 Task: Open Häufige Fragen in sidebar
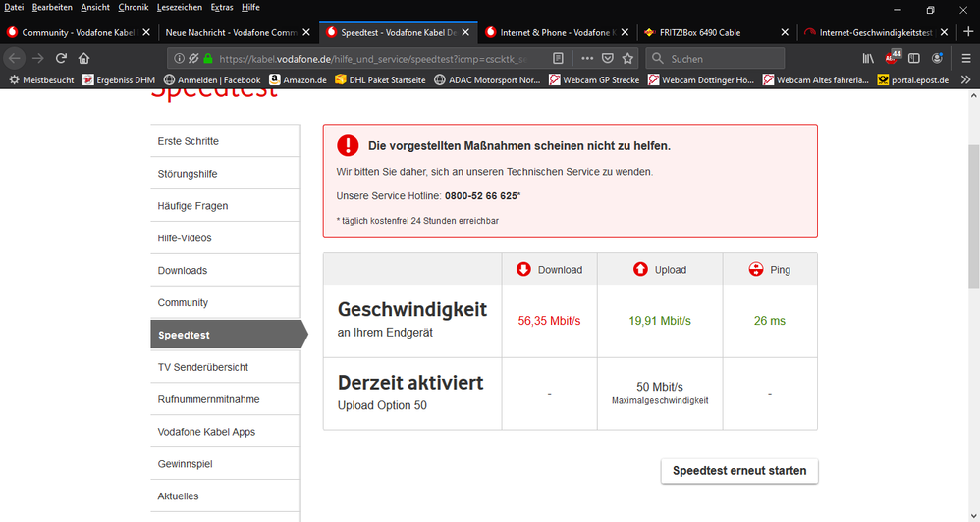(225, 205)
